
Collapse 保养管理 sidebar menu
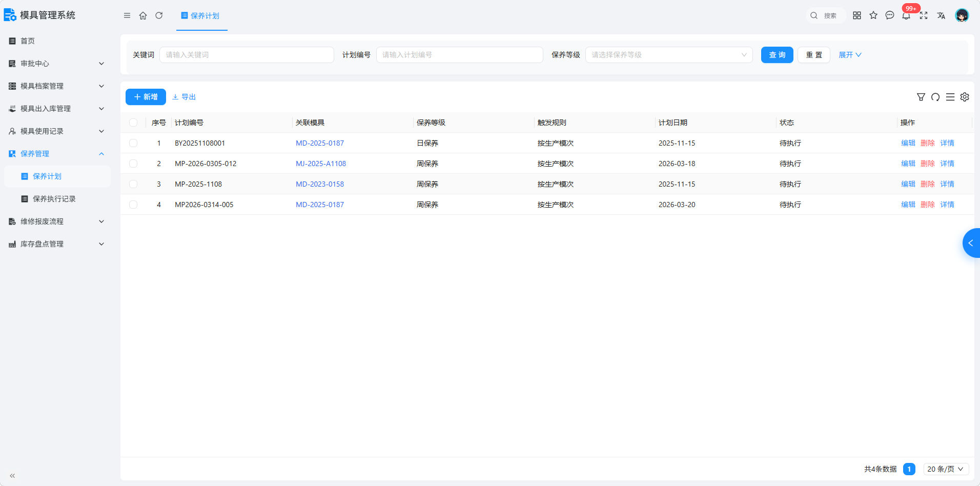point(56,154)
